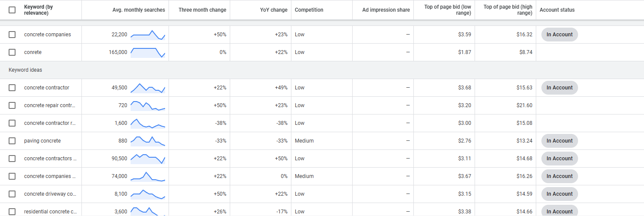Sort by YoY change column header

[x=274, y=10]
